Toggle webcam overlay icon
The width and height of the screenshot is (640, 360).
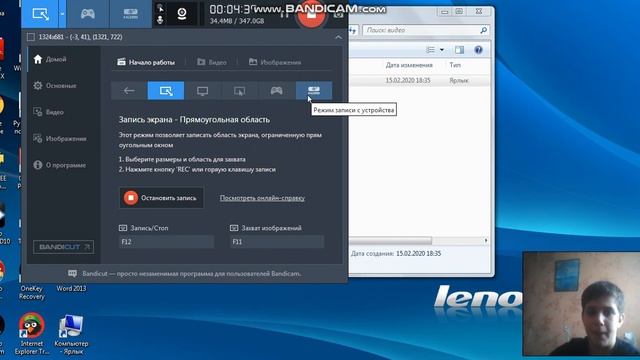(182, 14)
